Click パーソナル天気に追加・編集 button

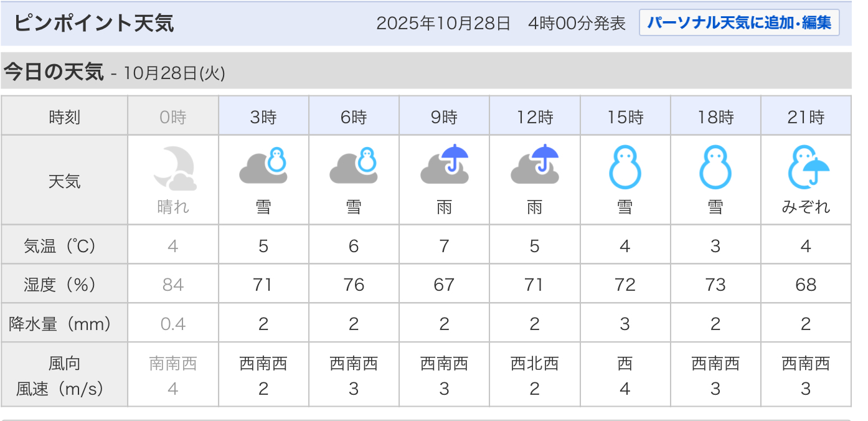[739, 24]
